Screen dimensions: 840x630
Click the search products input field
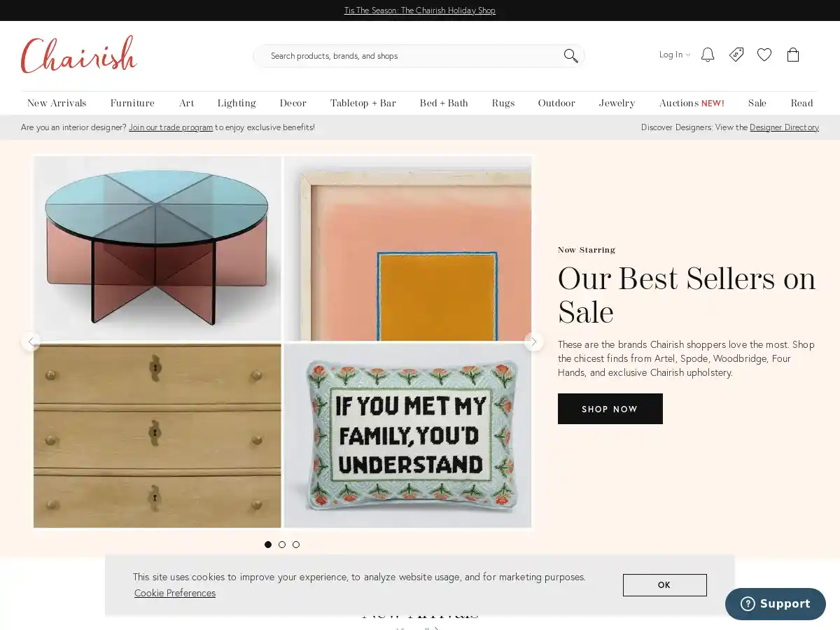coord(413,56)
